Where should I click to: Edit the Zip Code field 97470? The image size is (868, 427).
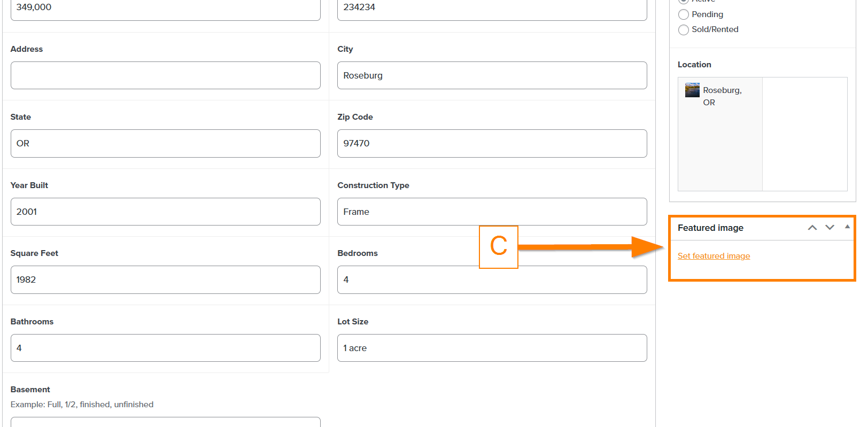(x=492, y=143)
